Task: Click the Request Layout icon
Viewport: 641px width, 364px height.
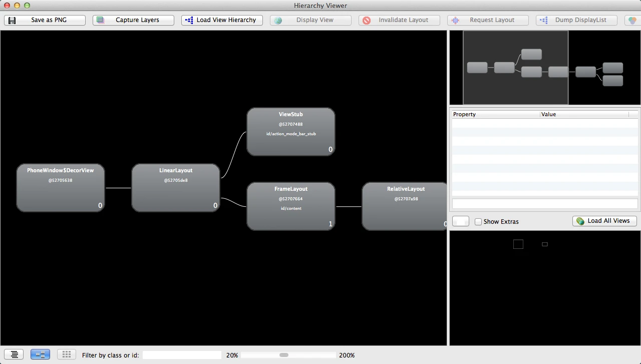Action: (x=455, y=21)
